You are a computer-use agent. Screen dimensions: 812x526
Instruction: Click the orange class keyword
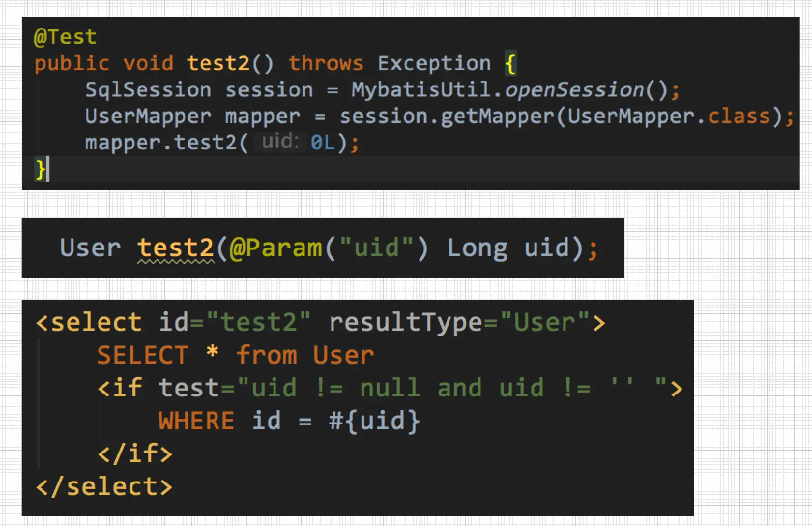[x=739, y=117]
